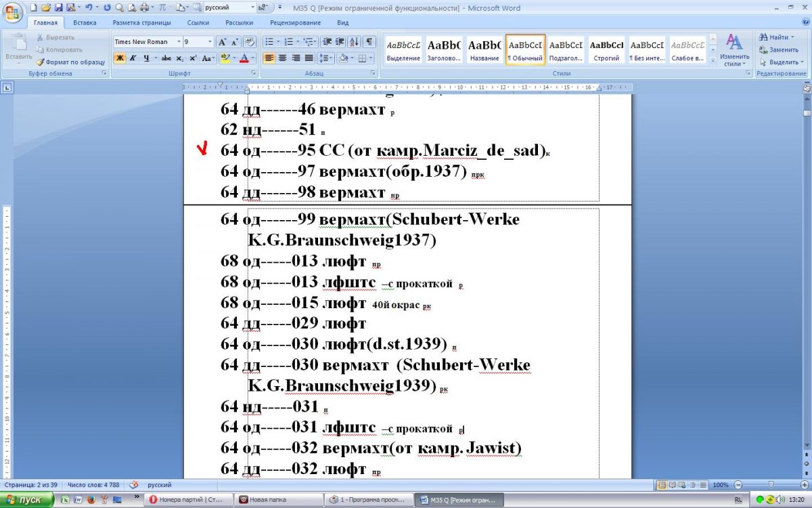Open Print Preview magnifier icon
The width and height of the screenshot is (812, 508).
[x=131, y=7]
